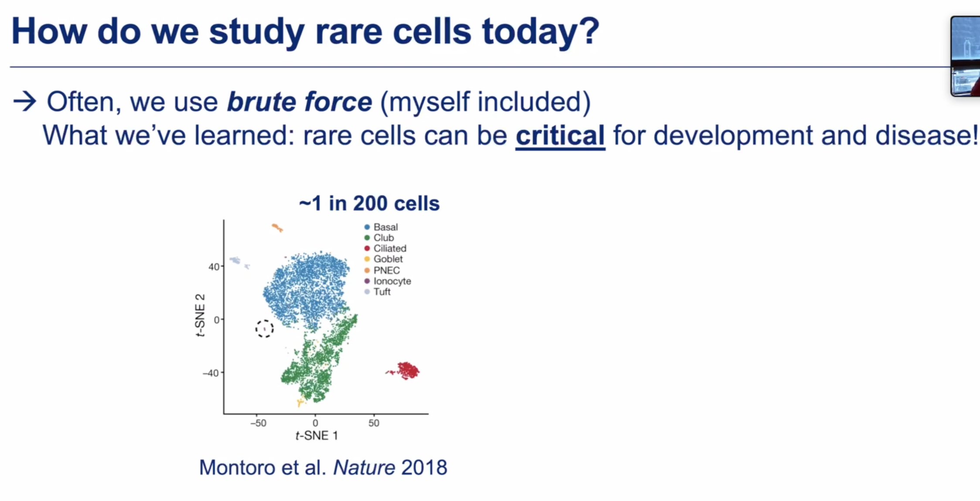Click the y-axis tick label '–40'

(x=211, y=373)
